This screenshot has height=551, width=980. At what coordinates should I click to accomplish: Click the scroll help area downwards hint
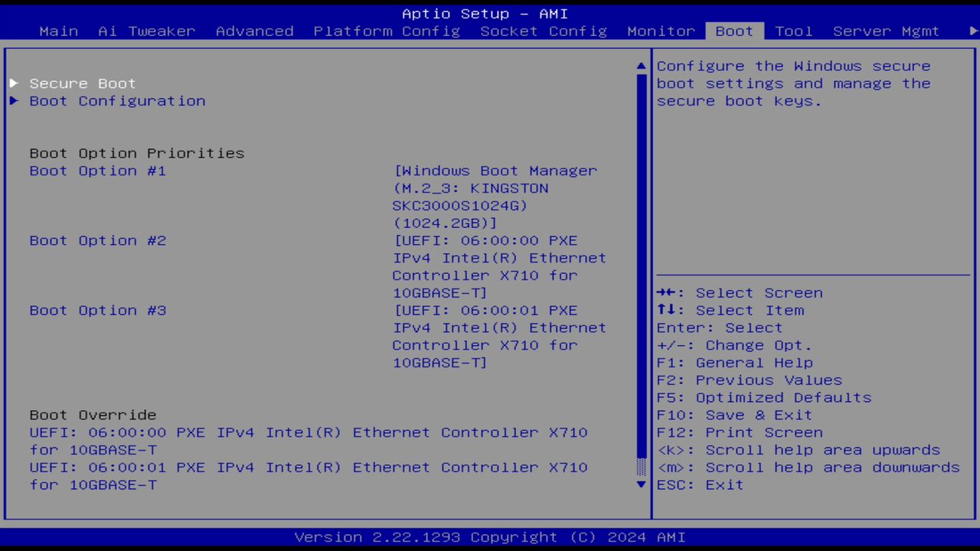[x=808, y=467]
